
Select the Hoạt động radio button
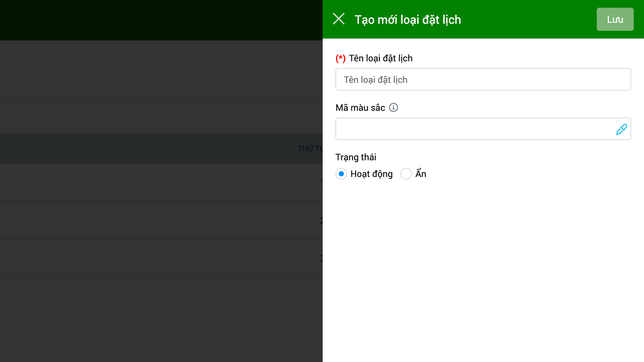341,174
